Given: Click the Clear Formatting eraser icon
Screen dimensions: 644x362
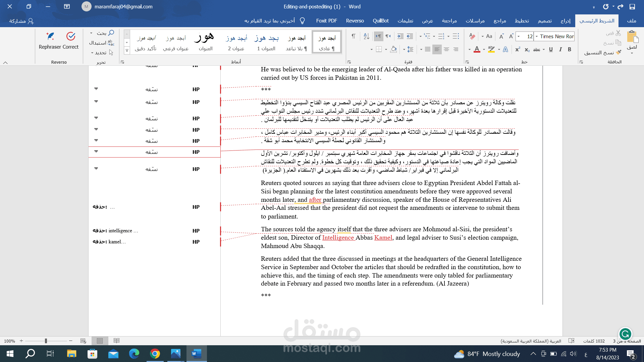Looking at the screenshot, I should coord(472,36).
